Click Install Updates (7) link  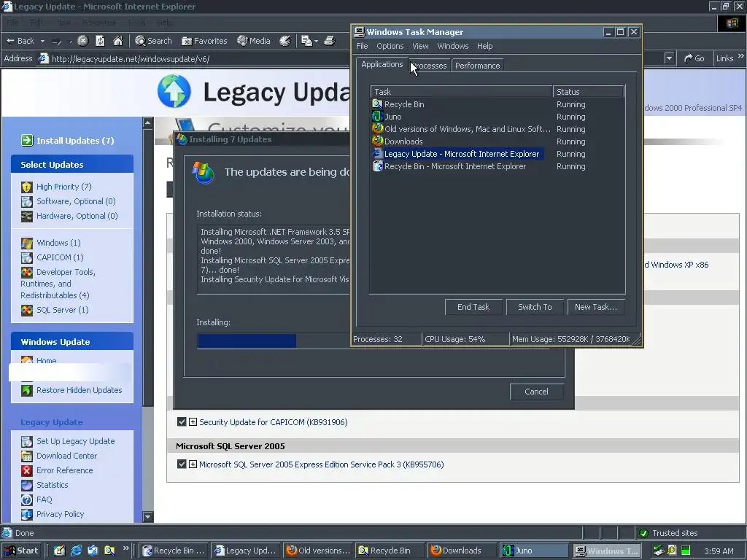(75, 141)
